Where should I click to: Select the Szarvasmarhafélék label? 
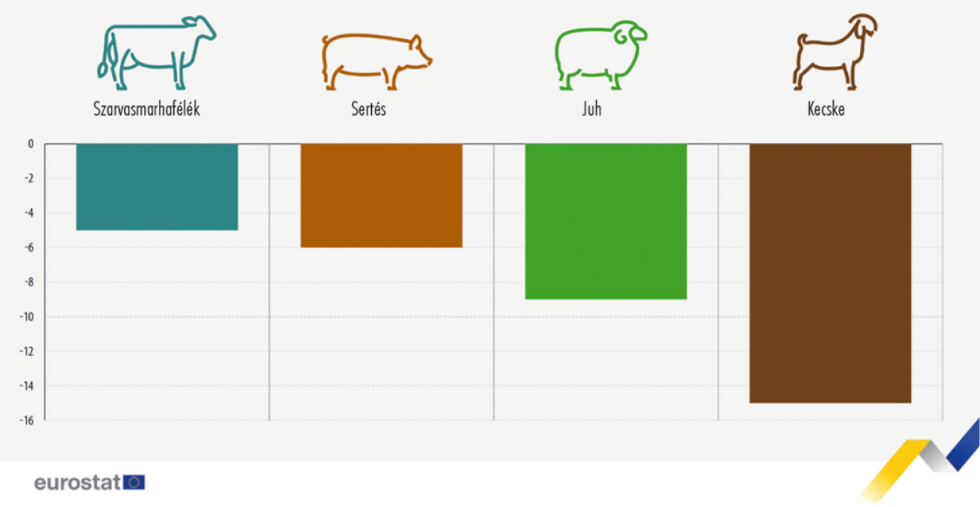(147, 110)
